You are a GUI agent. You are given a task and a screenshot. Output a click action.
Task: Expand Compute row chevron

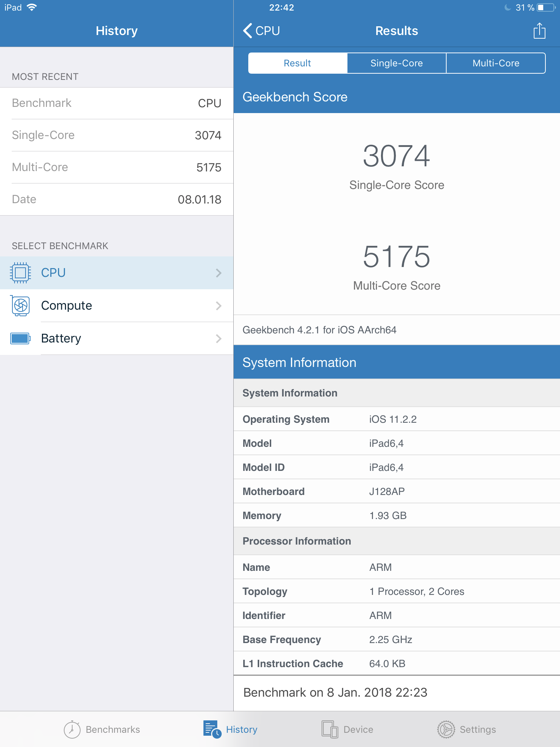point(219,306)
